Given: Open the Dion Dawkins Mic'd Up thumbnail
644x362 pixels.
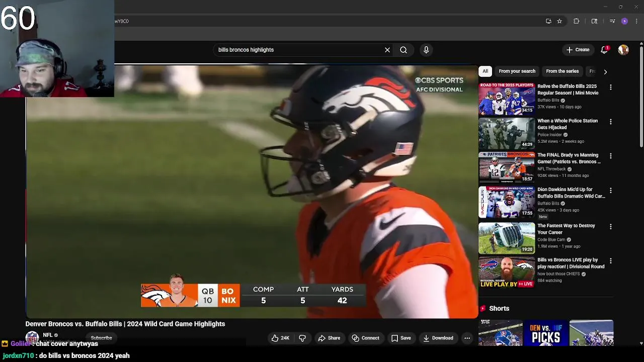Looking at the screenshot, I should pyautogui.click(x=507, y=203).
